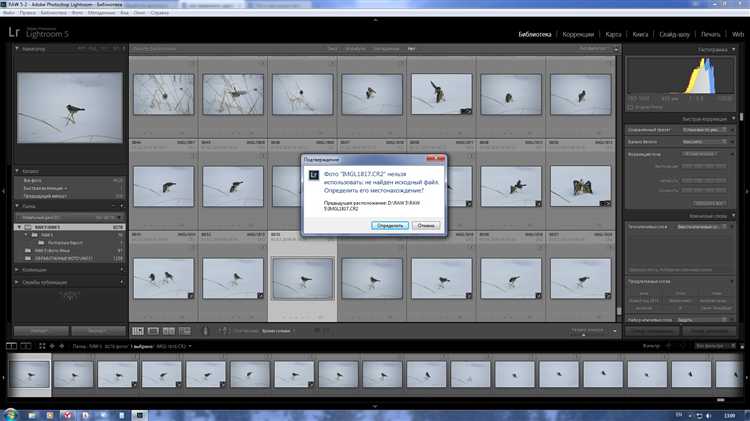Click the Import button at left panel bottom

[x=41, y=331]
